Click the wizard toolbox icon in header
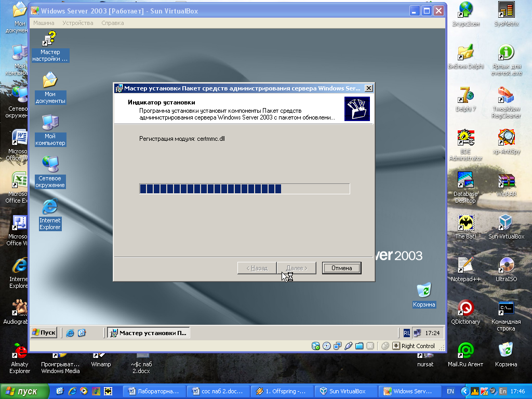The image size is (532, 399). click(x=357, y=109)
